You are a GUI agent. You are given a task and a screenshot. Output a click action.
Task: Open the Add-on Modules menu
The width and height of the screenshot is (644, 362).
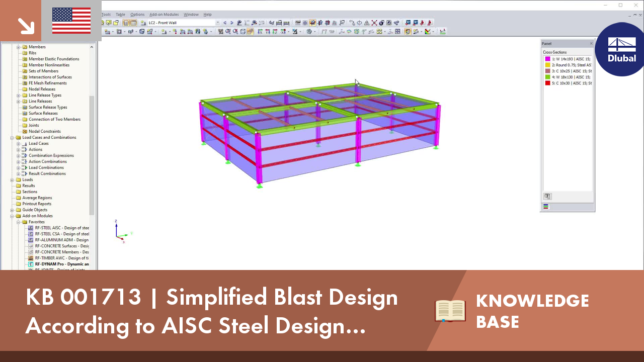[164, 15]
